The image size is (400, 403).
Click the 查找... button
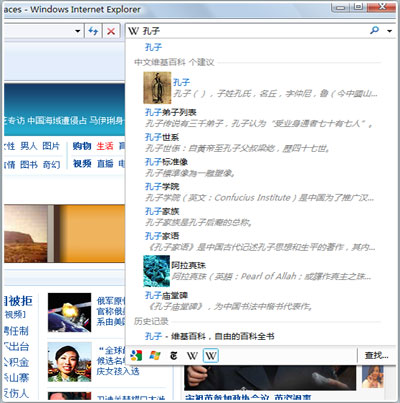[376, 356]
